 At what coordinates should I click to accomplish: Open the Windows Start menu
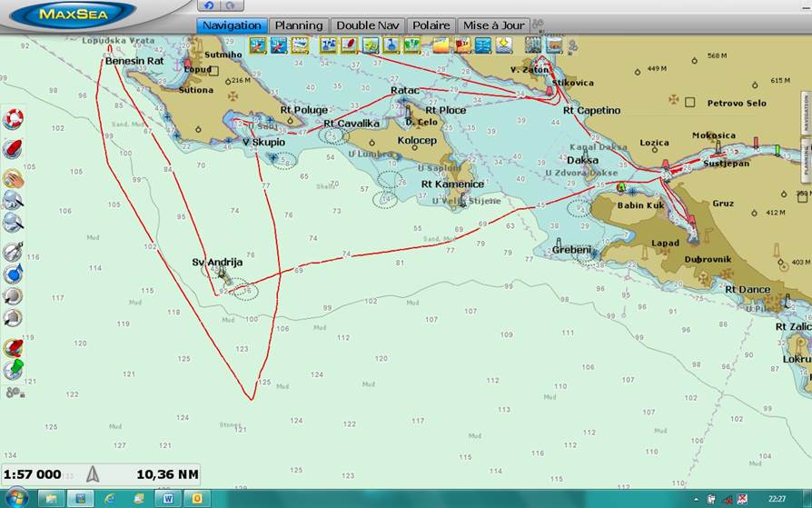(16, 498)
